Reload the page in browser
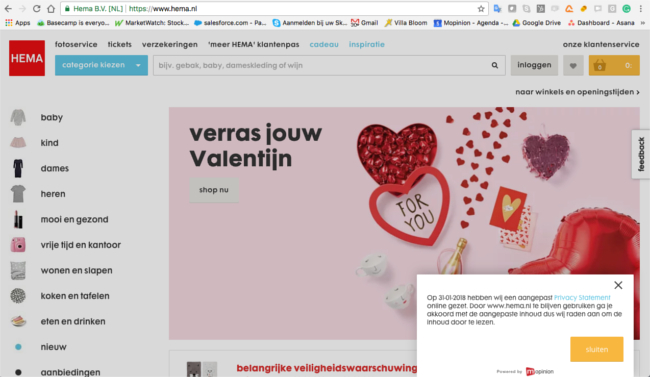The height and width of the screenshot is (377, 650). (36, 9)
